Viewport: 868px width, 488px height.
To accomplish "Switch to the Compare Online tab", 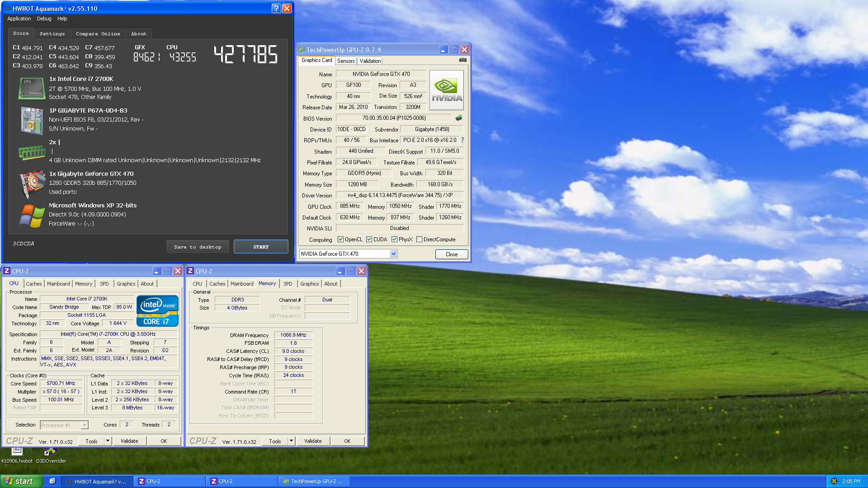I will point(98,34).
